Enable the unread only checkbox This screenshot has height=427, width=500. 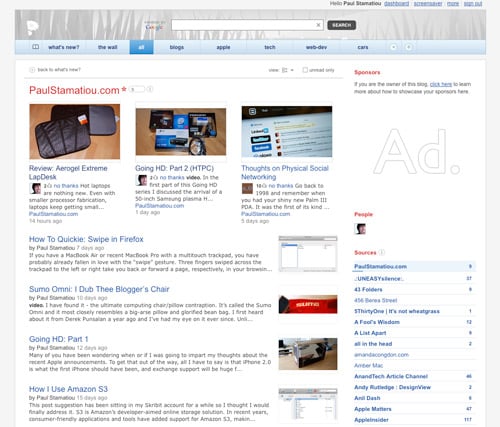(305, 70)
